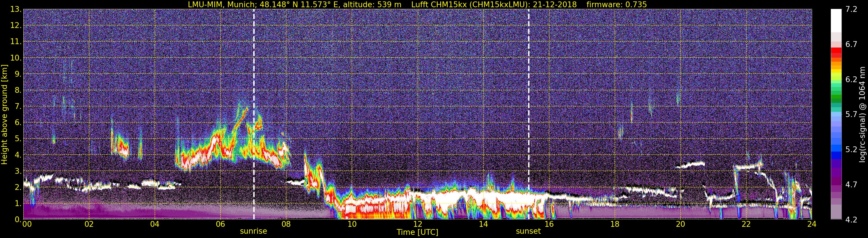Screen dimensions: 868x238
Task: Click the colorbar tick value 4.2
Action: (x=851, y=220)
